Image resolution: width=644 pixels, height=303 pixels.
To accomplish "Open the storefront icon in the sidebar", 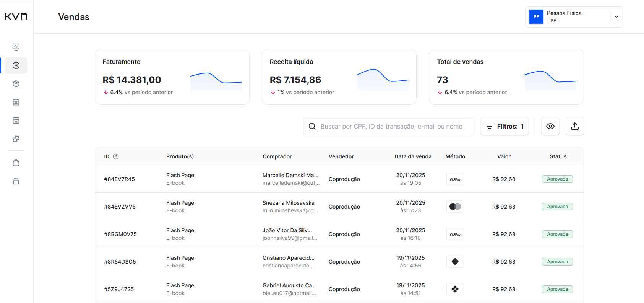I will coord(16,121).
